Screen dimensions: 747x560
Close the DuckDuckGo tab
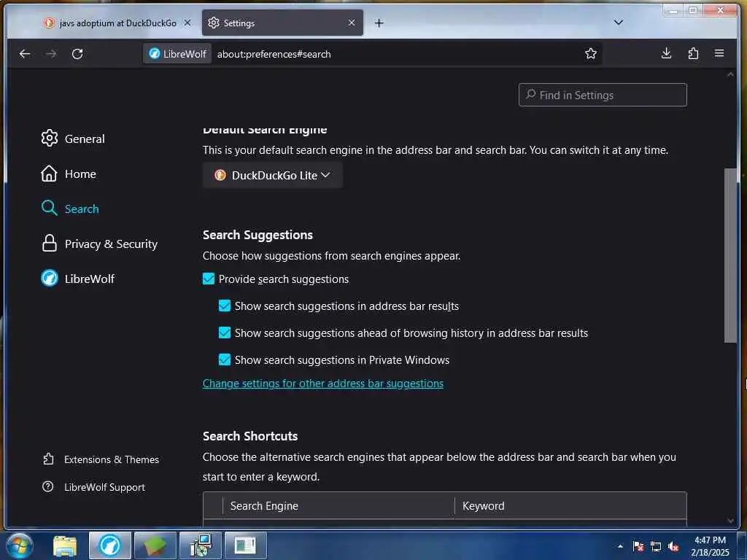coord(187,23)
